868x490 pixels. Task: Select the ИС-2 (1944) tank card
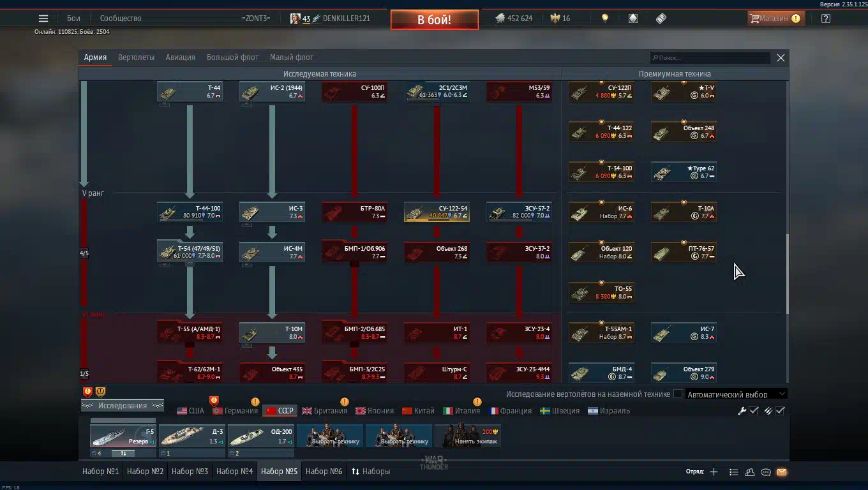tap(272, 92)
